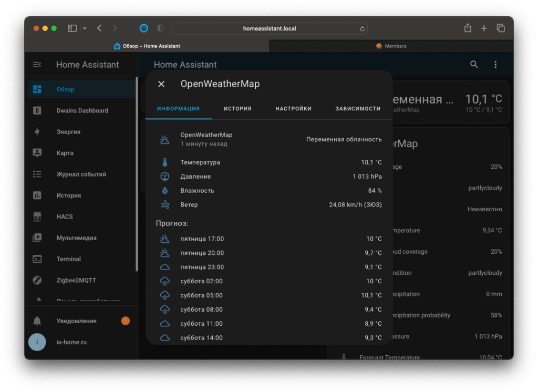This screenshot has width=538, height=392.
Task: Click the blue globe extension icon
Action: 144,28
